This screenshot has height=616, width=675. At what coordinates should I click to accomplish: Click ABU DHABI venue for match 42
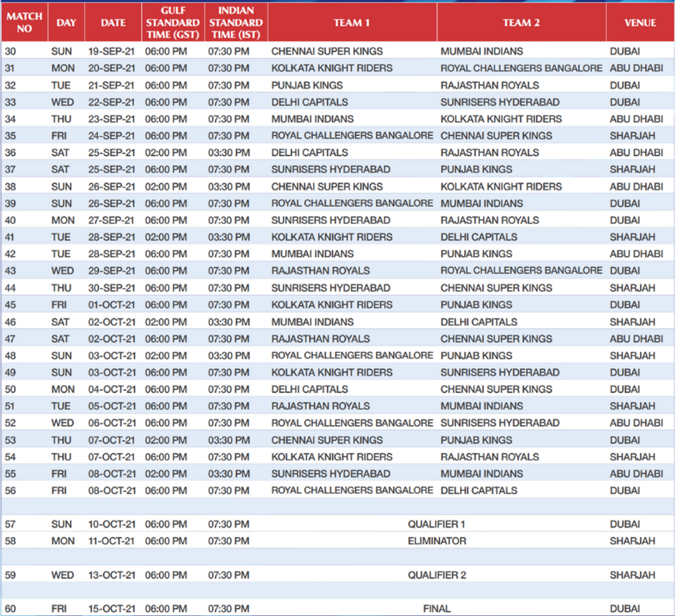click(636, 254)
